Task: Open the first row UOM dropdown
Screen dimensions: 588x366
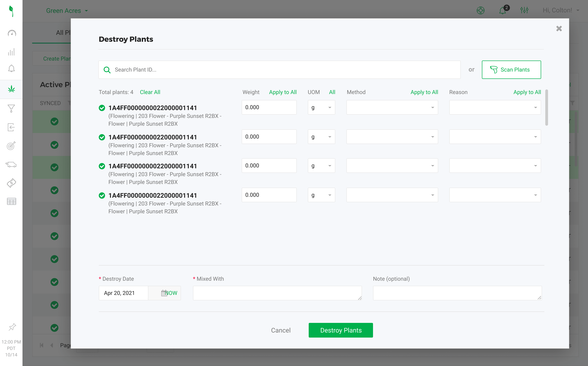Action: 321,108
